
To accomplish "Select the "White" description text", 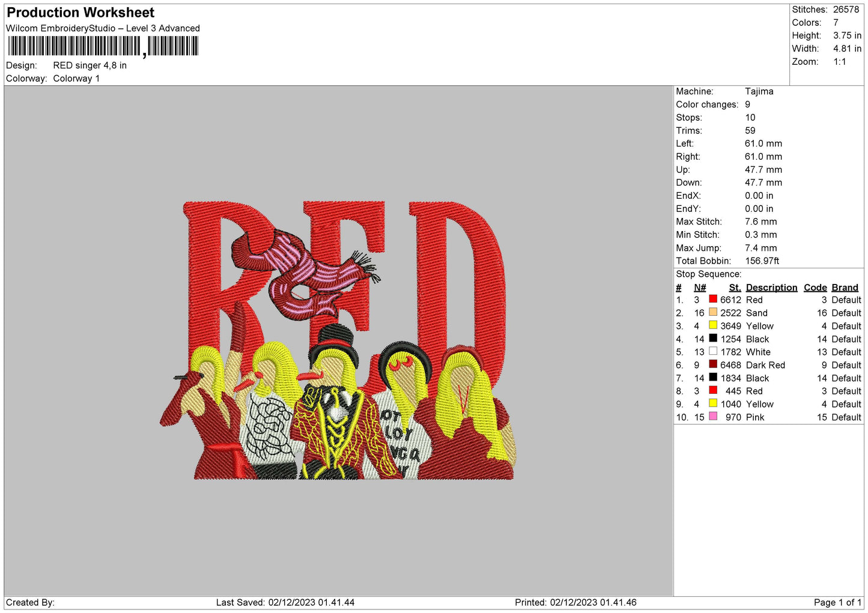I will coord(758,352).
